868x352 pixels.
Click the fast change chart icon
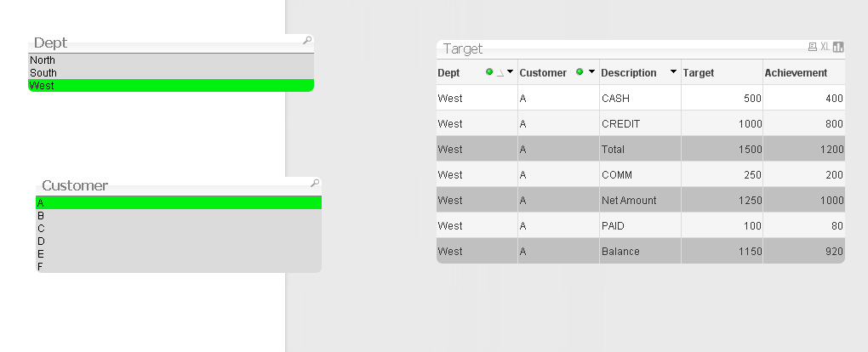[838, 47]
